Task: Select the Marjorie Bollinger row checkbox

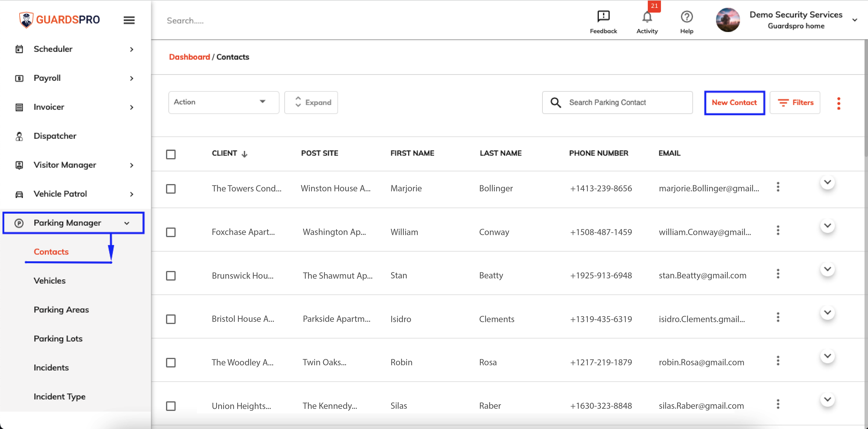Action: (x=171, y=189)
